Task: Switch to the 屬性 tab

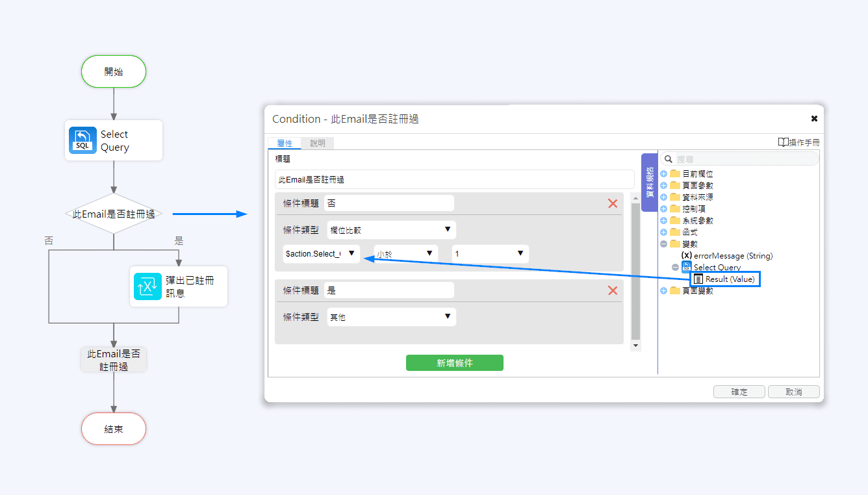Action: (x=285, y=144)
